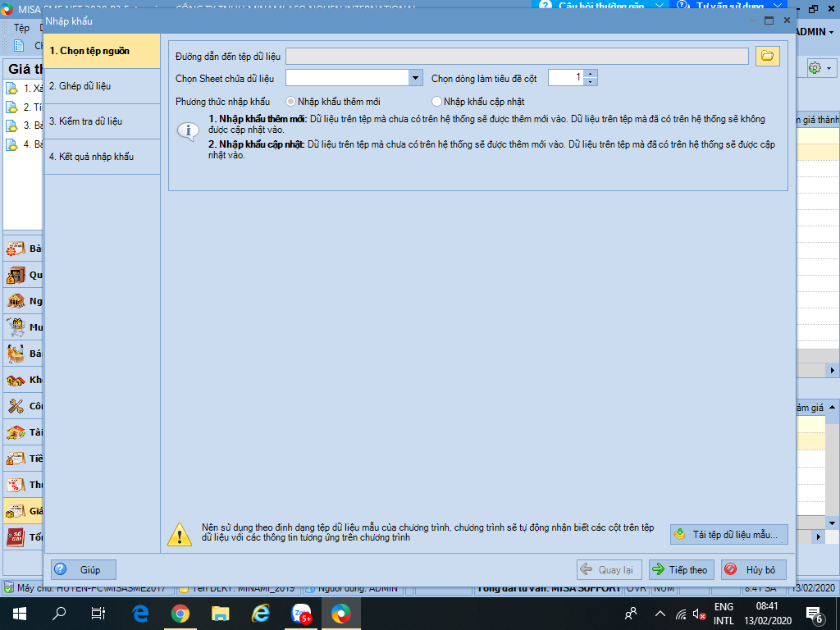Select tree item 1. Xá in MISA sidebar

[x=25, y=89]
